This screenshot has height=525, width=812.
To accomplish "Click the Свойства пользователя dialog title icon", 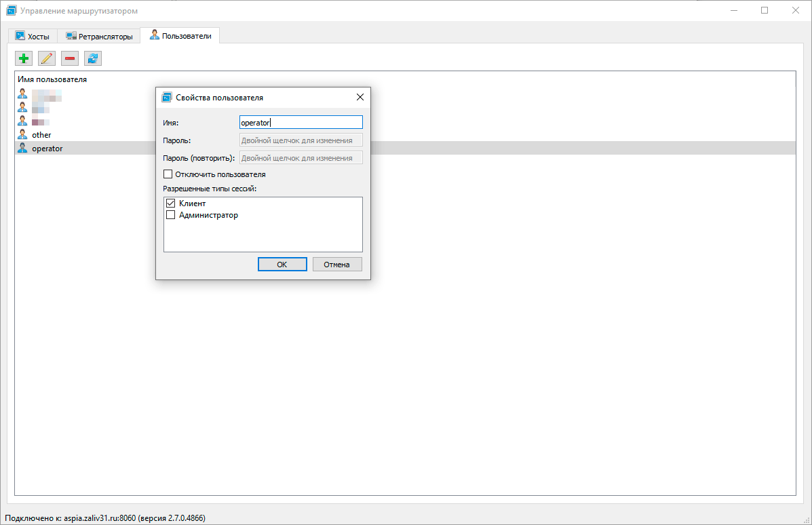I will tap(167, 98).
